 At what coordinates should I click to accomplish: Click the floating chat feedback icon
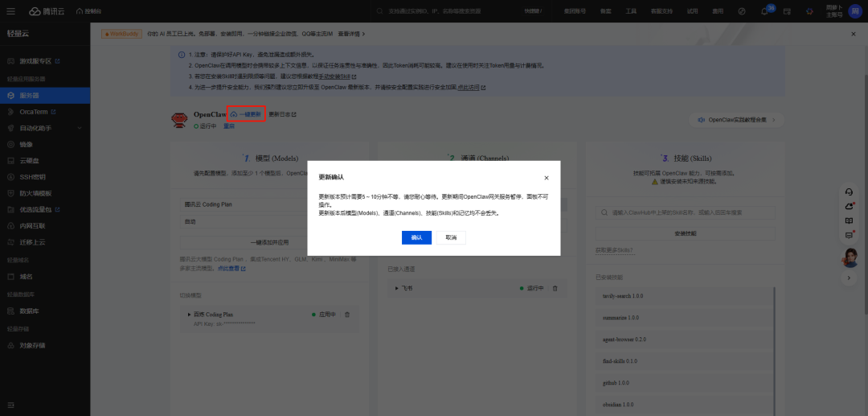tap(849, 235)
